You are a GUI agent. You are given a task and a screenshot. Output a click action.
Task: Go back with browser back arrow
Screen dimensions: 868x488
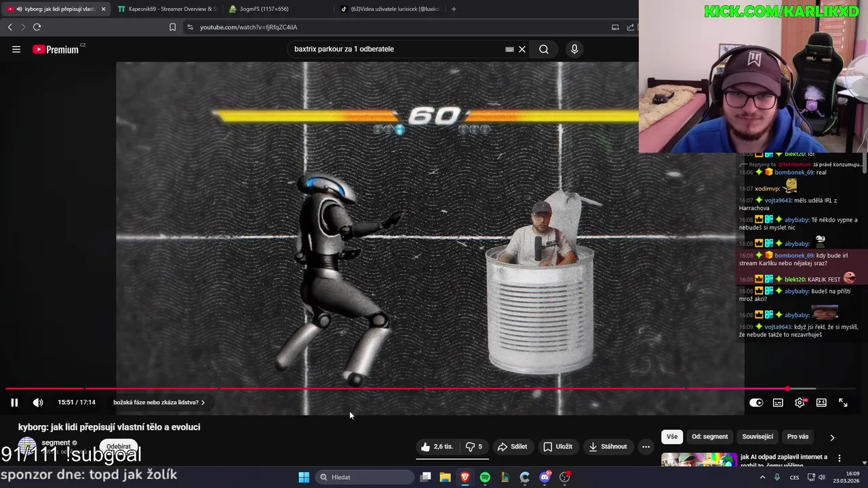click(x=9, y=27)
